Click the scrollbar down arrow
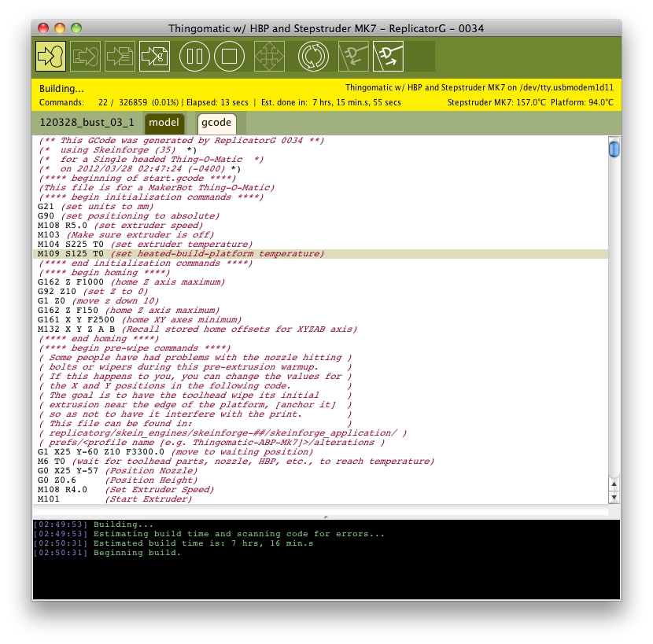Viewport: 653px width, 644px height. pyautogui.click(x=614, y=497)
